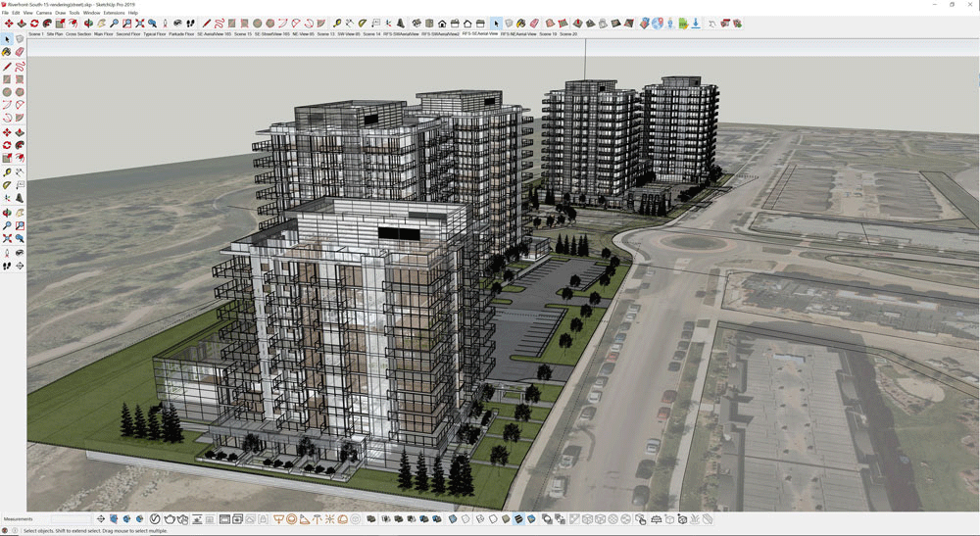Image resolution: width=980 pixels, height=536 pixels.
Task: Switch to the Site Plan scene tab
Action: coord(55,33)
